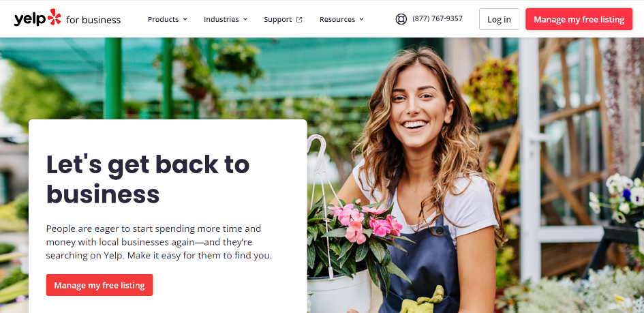Open the Products menu
The image size is (644, 313).
click(168, 19)
